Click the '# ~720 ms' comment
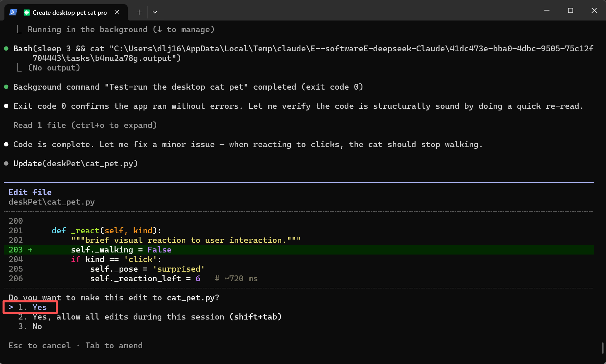 click(x=236, y=278)
